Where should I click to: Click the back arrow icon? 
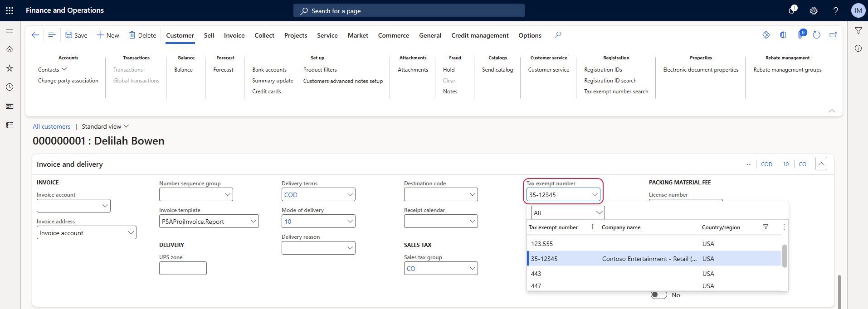tap(35, 35)
